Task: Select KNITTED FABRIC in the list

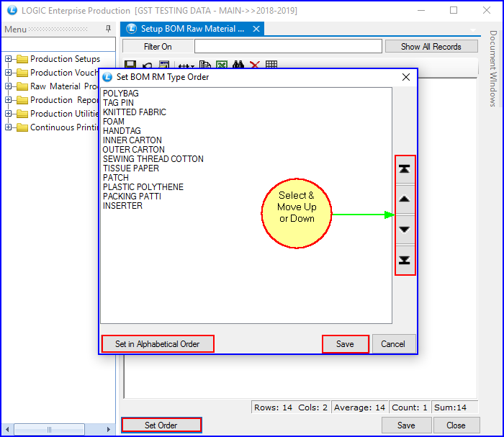Action: tap(135, 112)
